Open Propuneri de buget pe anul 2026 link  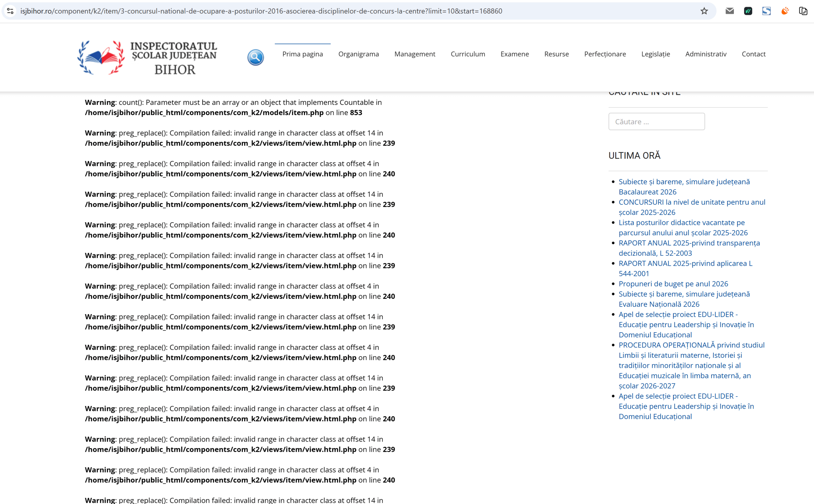tap(673, 284)
